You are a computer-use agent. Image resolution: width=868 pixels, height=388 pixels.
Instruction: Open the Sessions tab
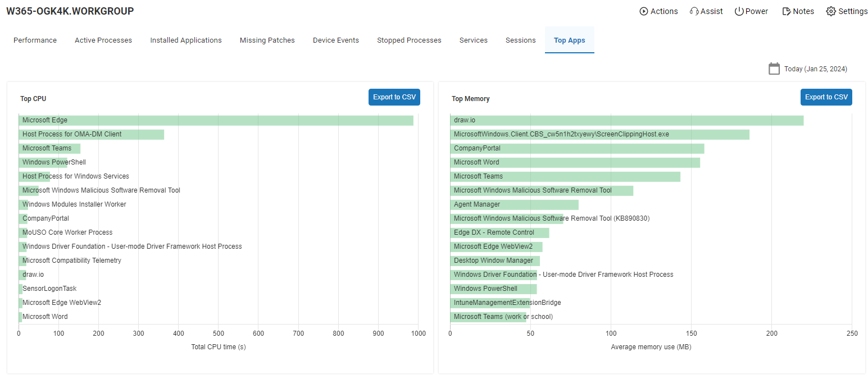click(521, 40)
